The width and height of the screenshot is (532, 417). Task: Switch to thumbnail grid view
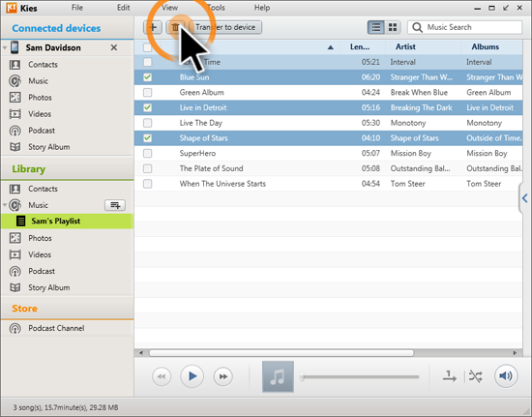393,27
